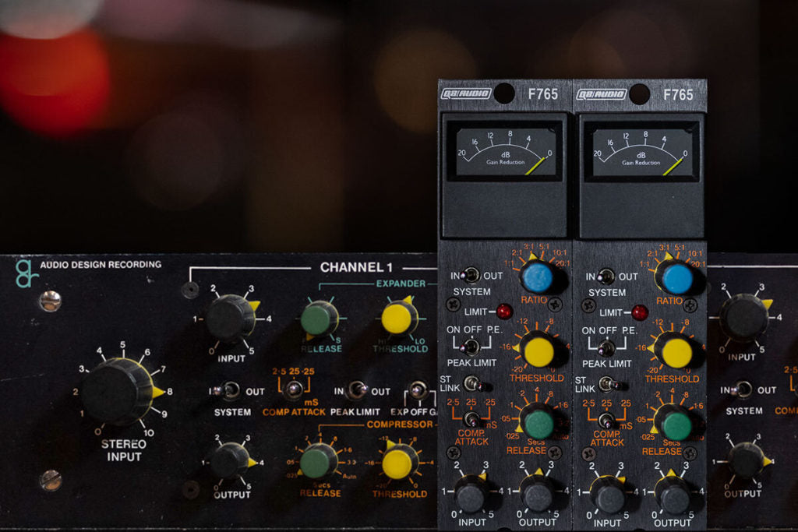Flip the ST LINK switch on left F765
The image size is (798, 532).
point(473,383)
